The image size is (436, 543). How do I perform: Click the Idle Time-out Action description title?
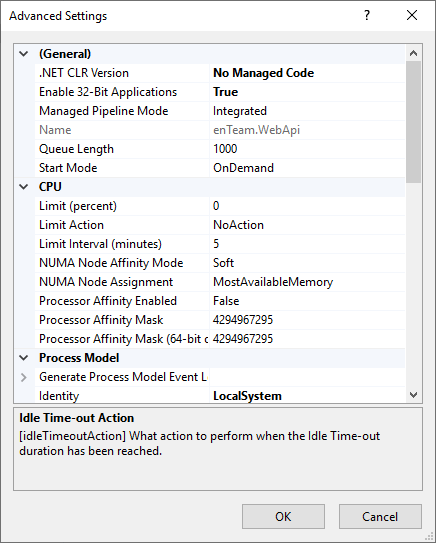click(77, 418)
